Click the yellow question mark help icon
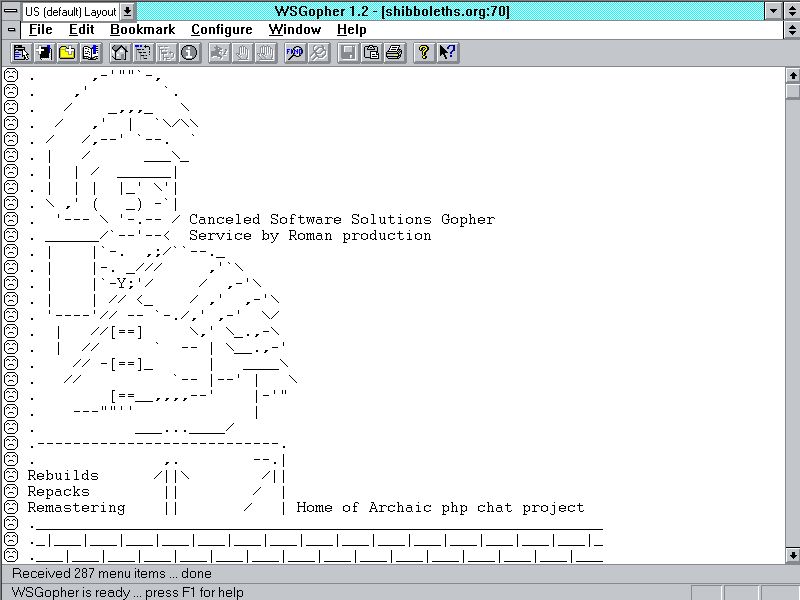Viewport: 800px width, 600px height. pos(424,53)
